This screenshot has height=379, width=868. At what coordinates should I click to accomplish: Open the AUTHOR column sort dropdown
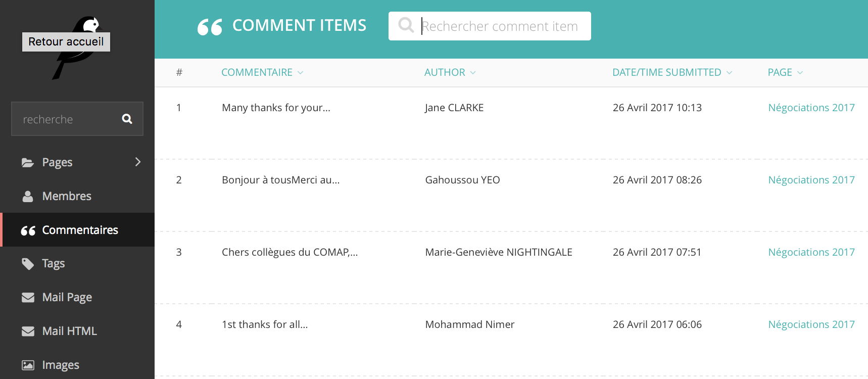(473, 72)
